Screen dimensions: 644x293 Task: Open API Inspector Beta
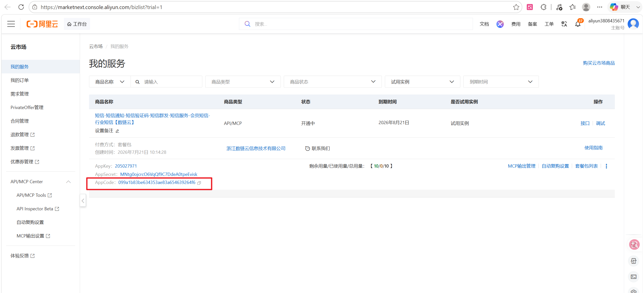pos(38,209)
